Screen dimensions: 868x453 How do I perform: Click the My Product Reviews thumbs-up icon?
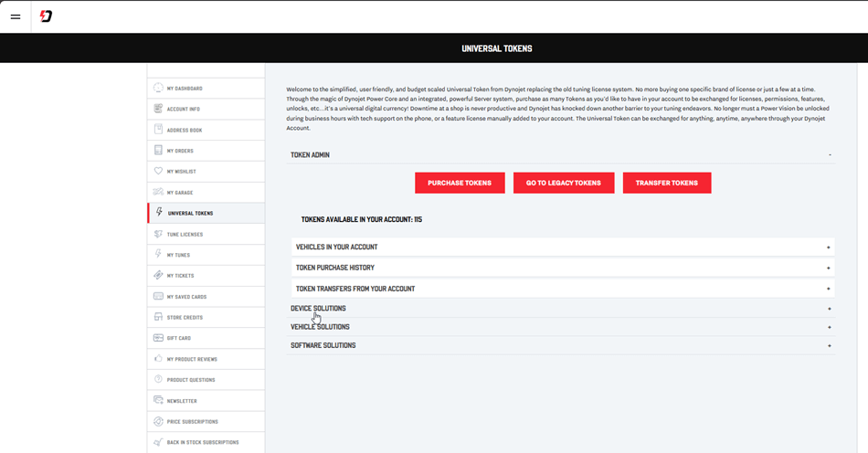point(158,358)
